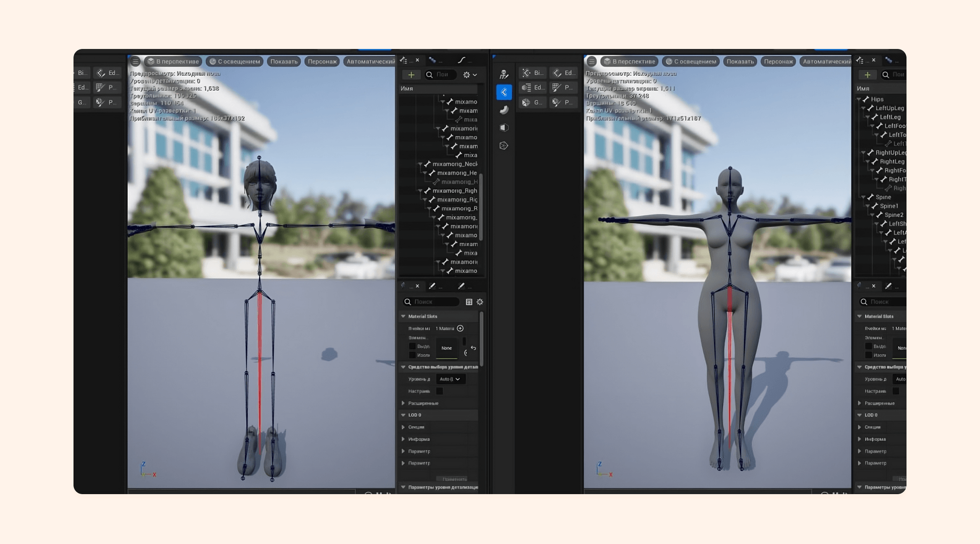Open the Auto LOD dropdown in left panel

pyautogui.click(x=450, y=379)
